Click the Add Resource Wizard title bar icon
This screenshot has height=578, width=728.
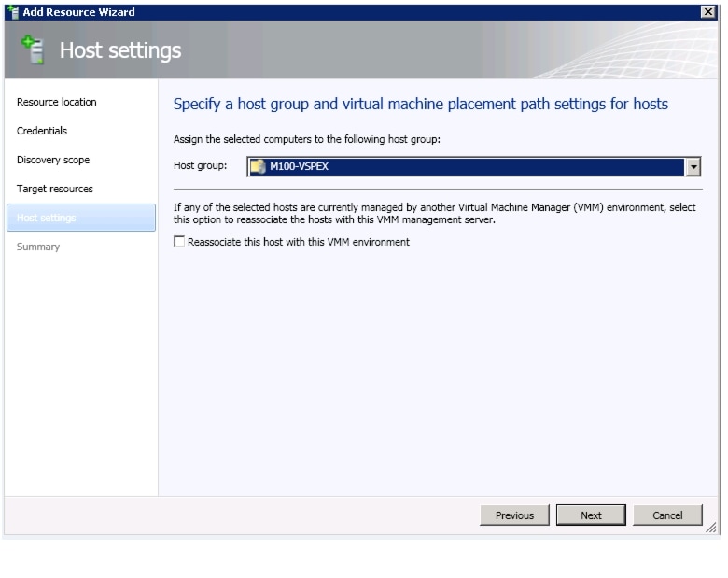13,12
